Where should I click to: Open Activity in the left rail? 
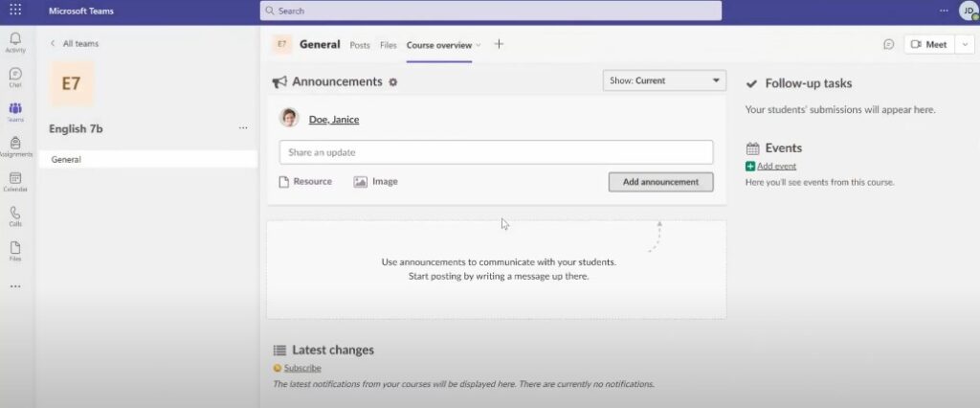point(15,42)
